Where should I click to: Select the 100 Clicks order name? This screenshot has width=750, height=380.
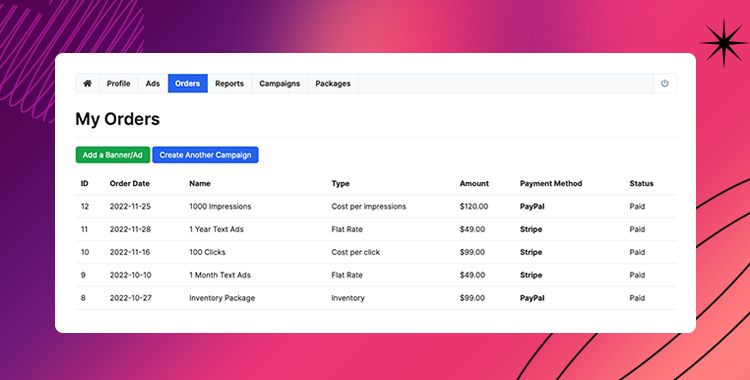tap(207, 252)
